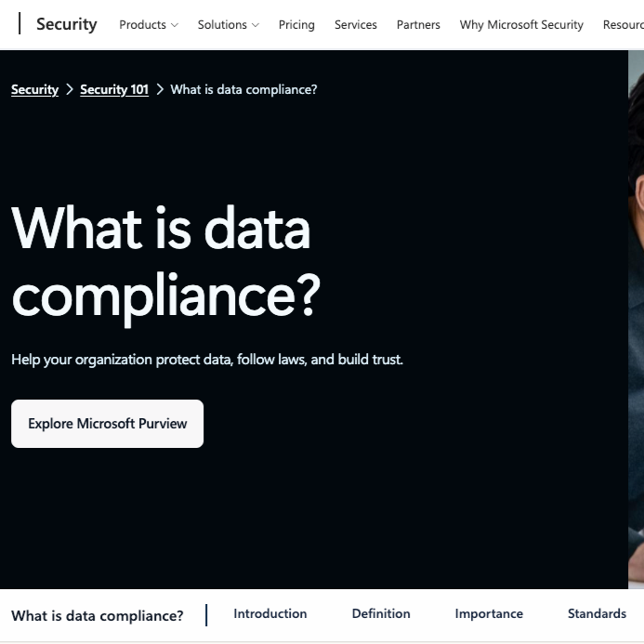Screen dimensions: 644x644
Task: Click the Security brand title
Action: [x=67, y=24]
